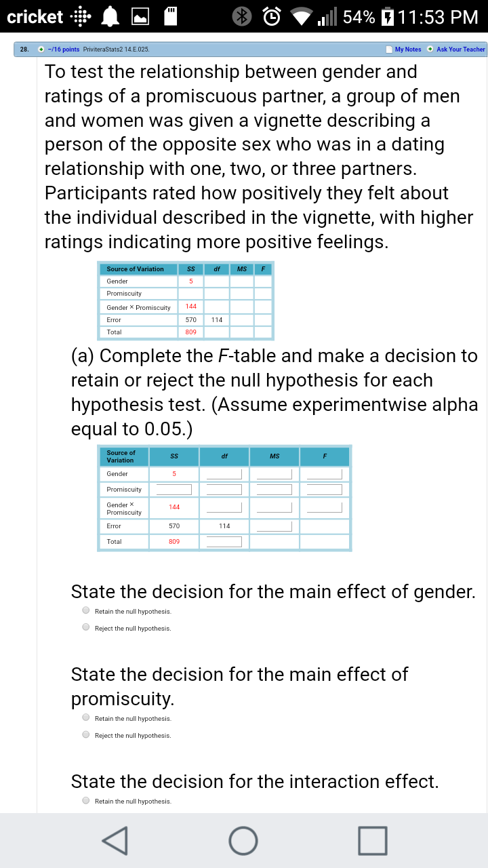Click the Promiscuity SS input field
Viewport: 488px width, 868px height.
coord(174,490)
